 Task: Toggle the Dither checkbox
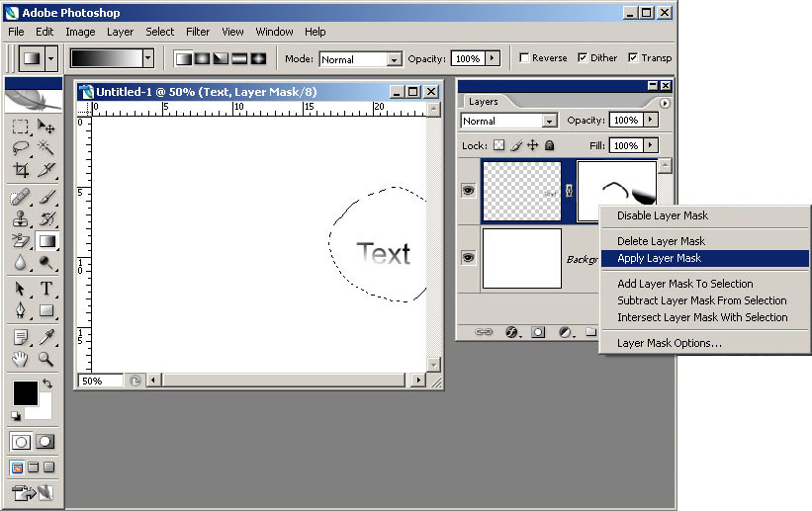583,57
